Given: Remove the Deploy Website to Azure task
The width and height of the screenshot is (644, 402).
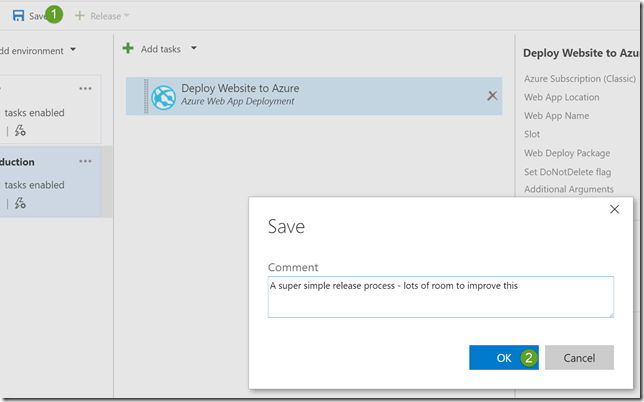Looking at the screenshot, I should pos(491,95).
